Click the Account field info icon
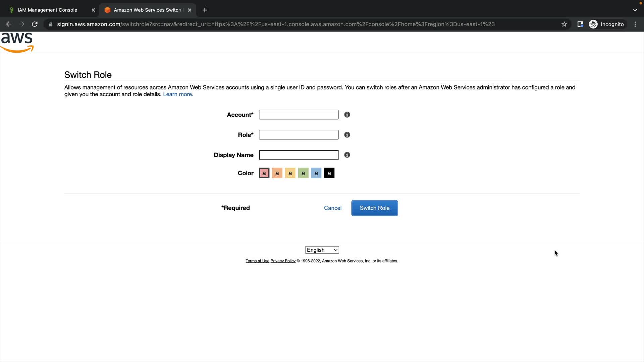Image resolution: width=644 pixels, height=362 pixels. 347,115
